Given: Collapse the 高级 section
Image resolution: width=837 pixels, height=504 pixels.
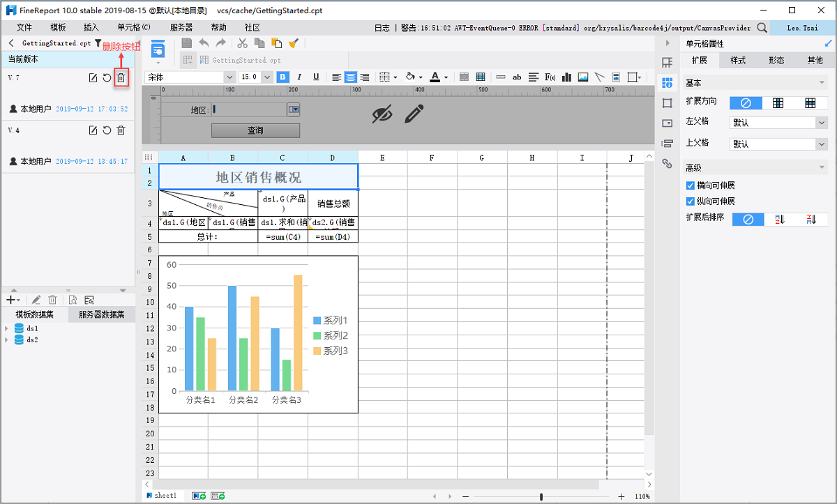Looking at the screenshot, I should tap(822, 167).
